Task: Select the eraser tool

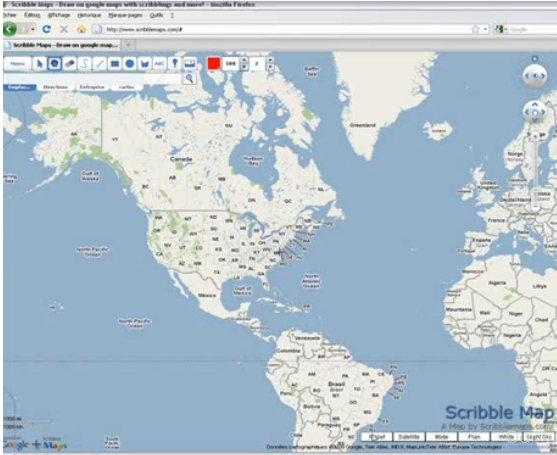Action: pos(70,64)
